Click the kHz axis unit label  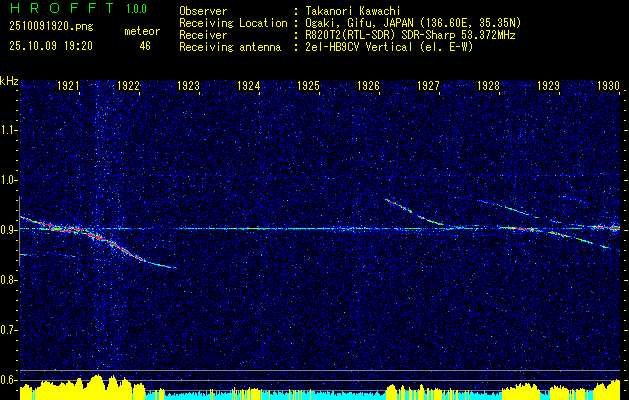9,81
